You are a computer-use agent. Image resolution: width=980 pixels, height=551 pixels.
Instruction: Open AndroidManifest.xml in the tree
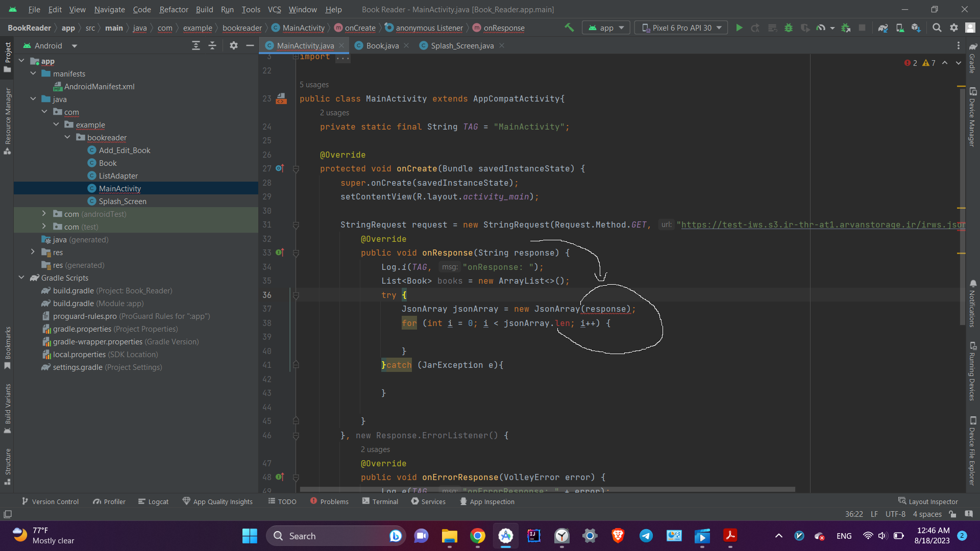click(x=99, y=86)
